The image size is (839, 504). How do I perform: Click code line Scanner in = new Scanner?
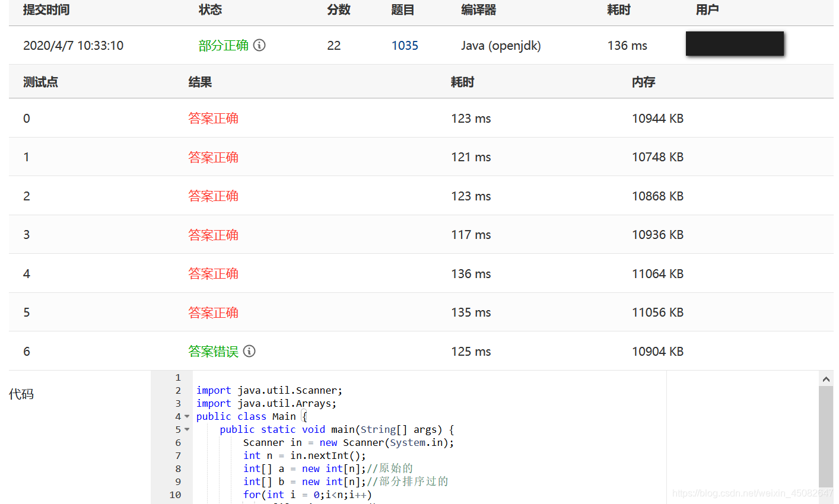(349, 442)
